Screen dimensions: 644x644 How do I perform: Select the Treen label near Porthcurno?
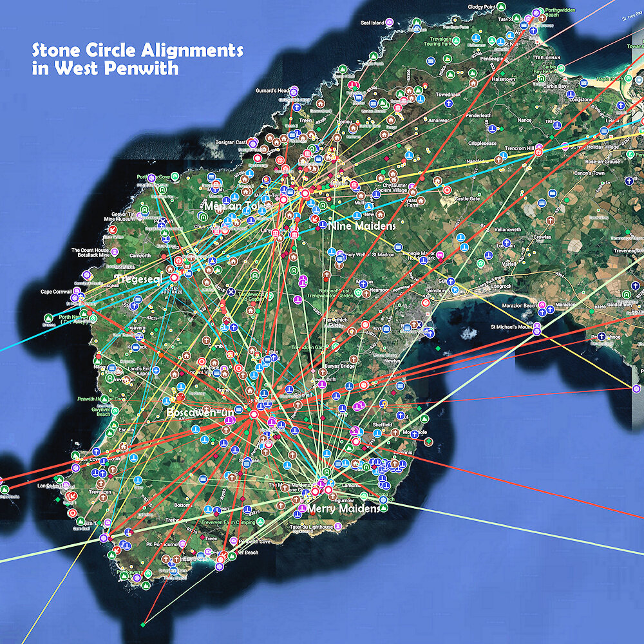211,538
